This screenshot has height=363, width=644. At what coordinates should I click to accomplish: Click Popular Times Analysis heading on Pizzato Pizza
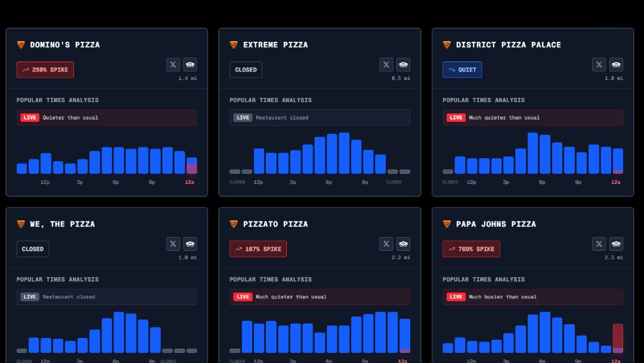coord(271,279)
